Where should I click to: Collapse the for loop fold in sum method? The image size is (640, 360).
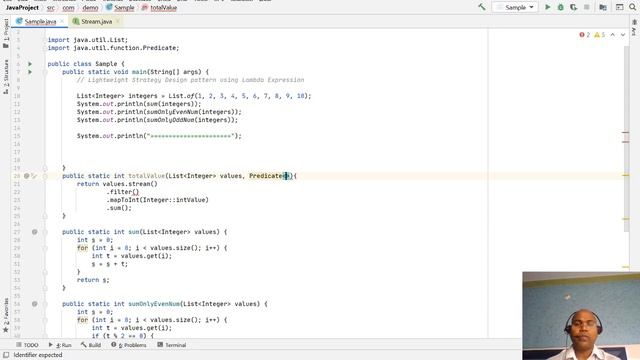pyautogui.click(x=45, y=248)
